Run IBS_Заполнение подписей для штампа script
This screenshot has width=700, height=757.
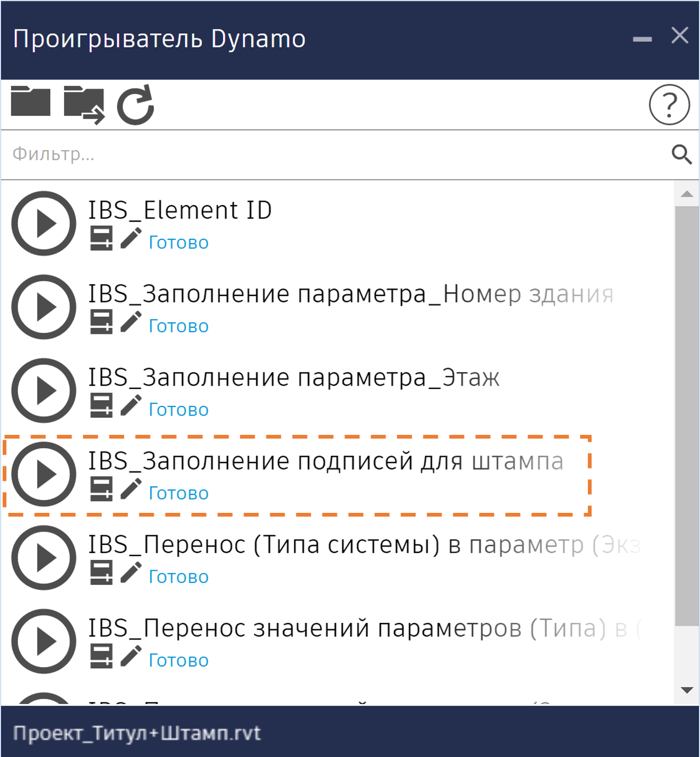(x=44, y=474)
